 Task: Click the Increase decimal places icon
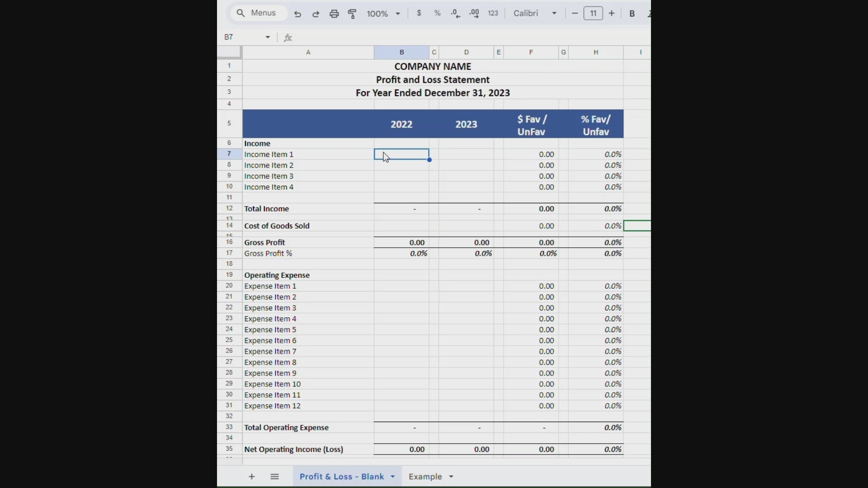point(474,14)
